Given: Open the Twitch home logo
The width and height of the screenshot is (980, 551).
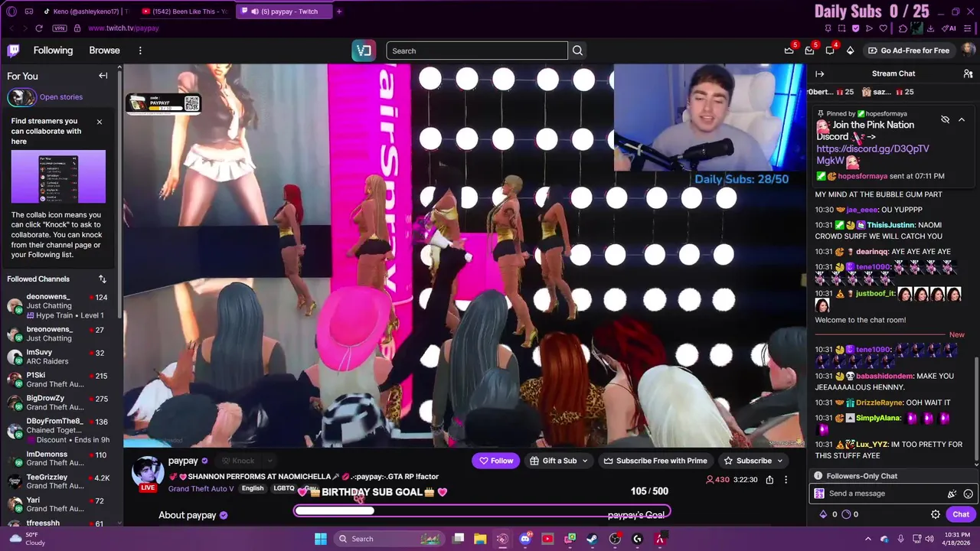Looking at the screenshot, I should pyautogui.click(x=13, y=51).
